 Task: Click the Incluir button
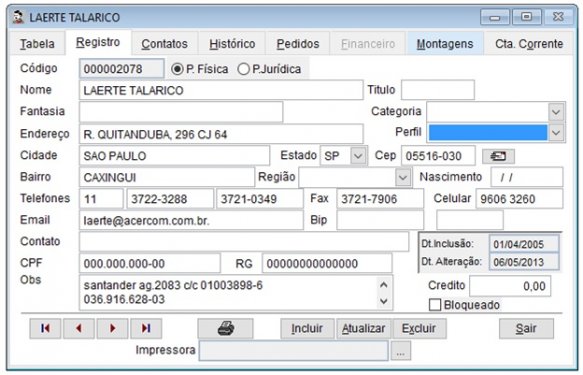coord(307,329)
